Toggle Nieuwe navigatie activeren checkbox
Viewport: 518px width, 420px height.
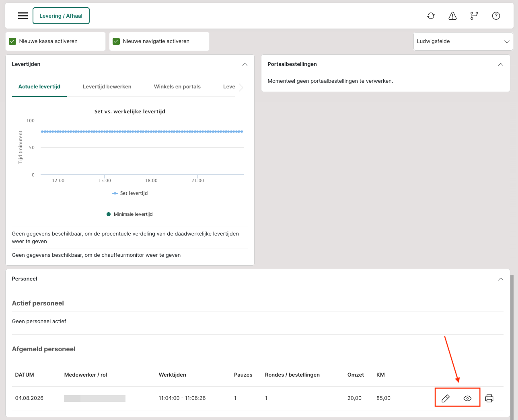(116, 41)
